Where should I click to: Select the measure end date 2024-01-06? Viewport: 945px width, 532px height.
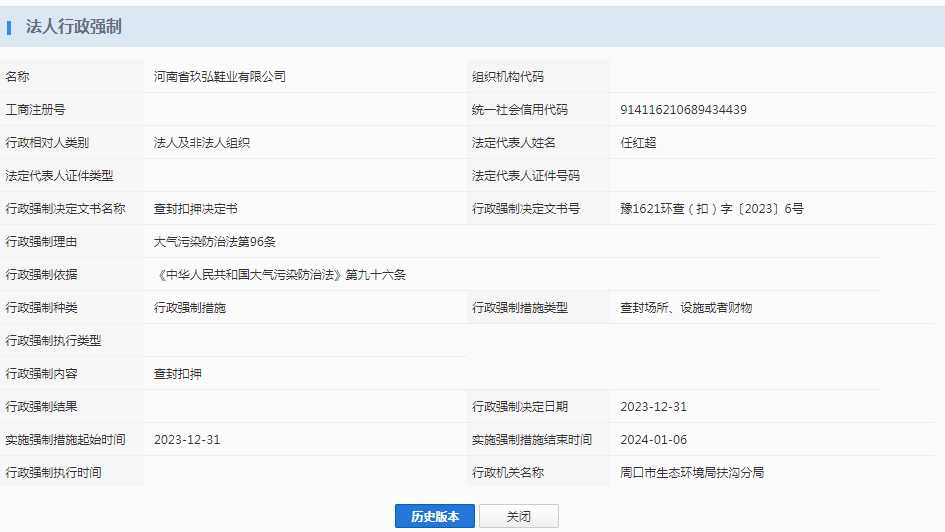coord(653,440)
